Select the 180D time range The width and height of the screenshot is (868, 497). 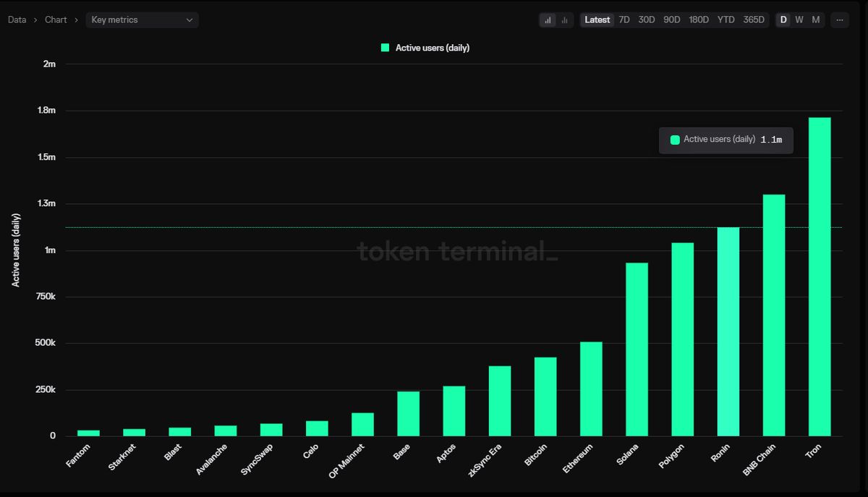[x=699, y=20]
